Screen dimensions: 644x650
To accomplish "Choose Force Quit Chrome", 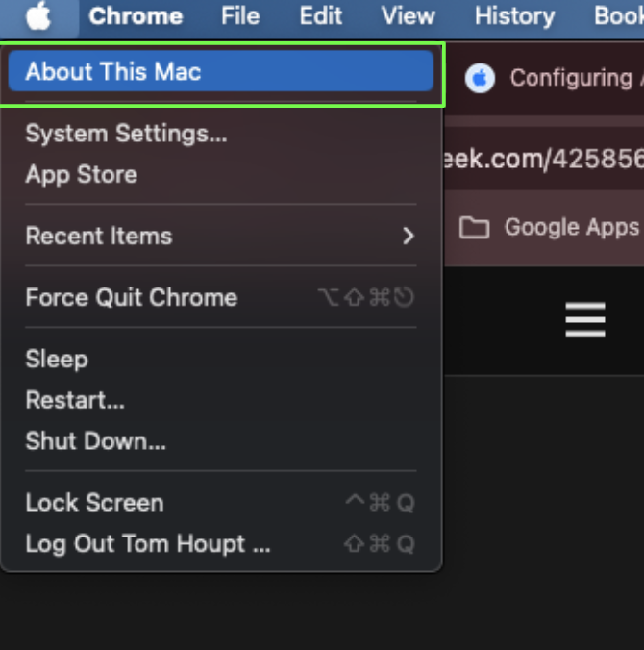I will click(221, 297).
